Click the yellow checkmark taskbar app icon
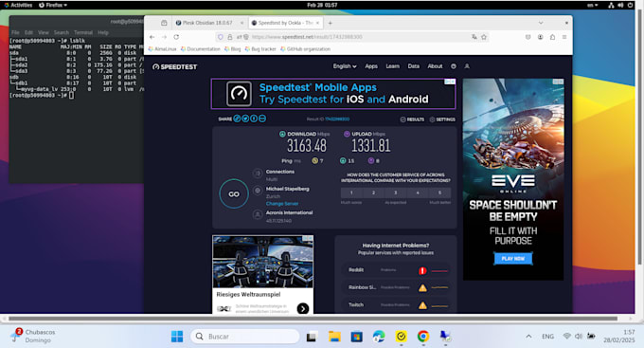 (401, 337)
